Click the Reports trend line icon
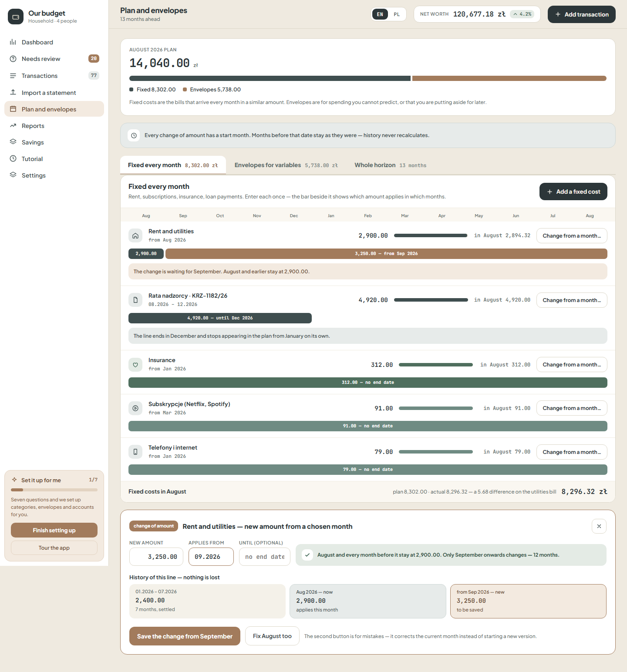627x672 pixels. [x=13, y=126]
